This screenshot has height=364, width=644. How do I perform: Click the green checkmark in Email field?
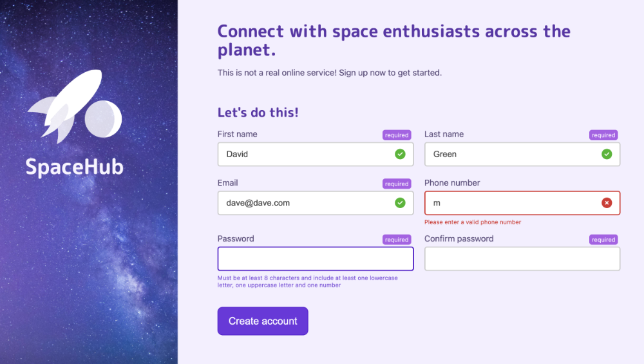point(400,203)
